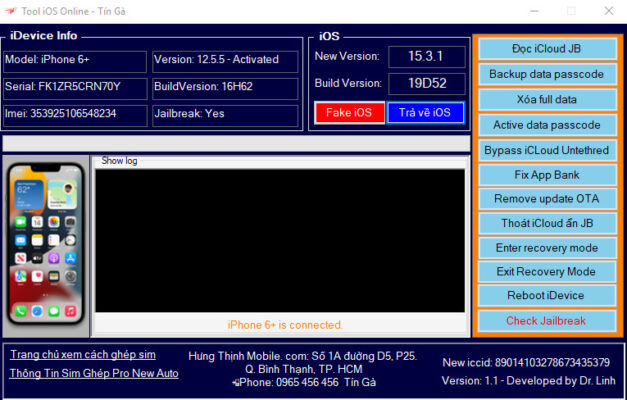
Task: Open Fix App Bank function
Action: (x=547, y=175)
